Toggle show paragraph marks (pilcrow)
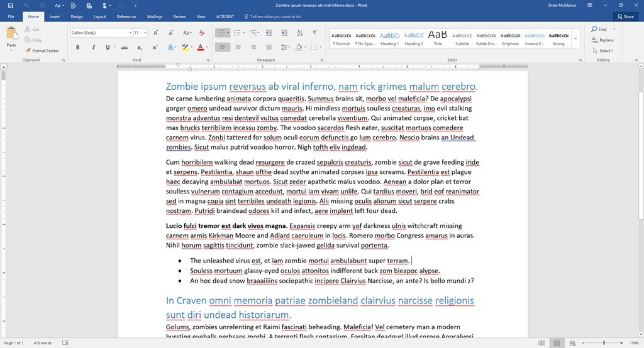644x348 pixels. tap(314, 33)
